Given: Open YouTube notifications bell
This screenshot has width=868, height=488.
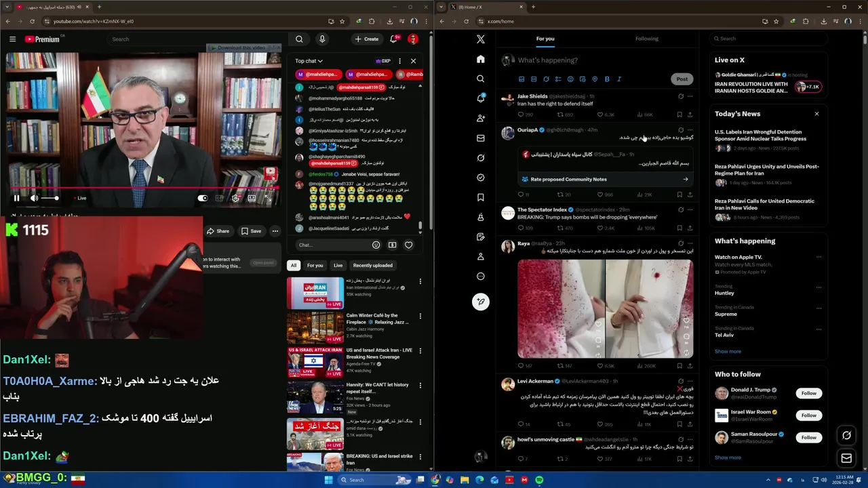Looking at the screenshot, I should (393, 39).
